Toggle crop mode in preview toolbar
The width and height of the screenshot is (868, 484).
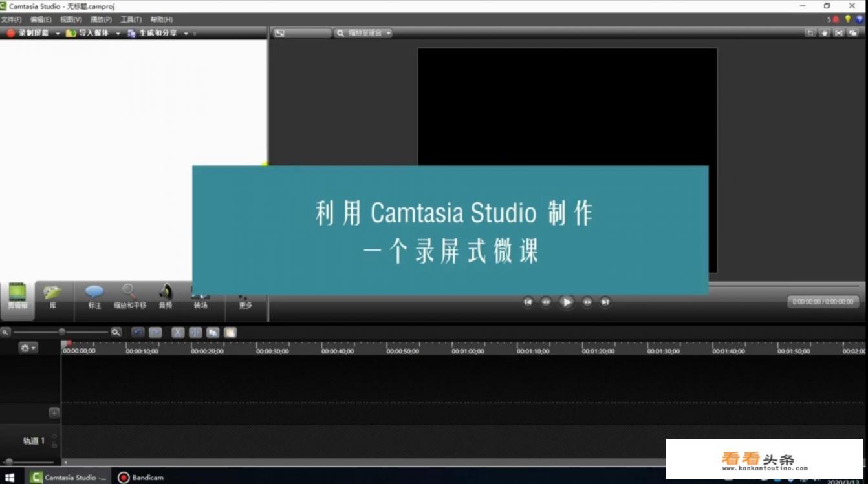click(x=810, y=33)
